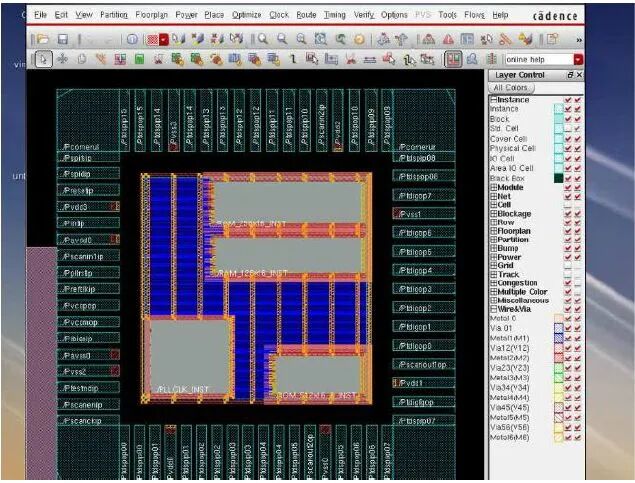Screen dimensions: 635x483
Task: Click the move cross-arrows tool icon
Action: pyautogui.click(x=62, y=59)
